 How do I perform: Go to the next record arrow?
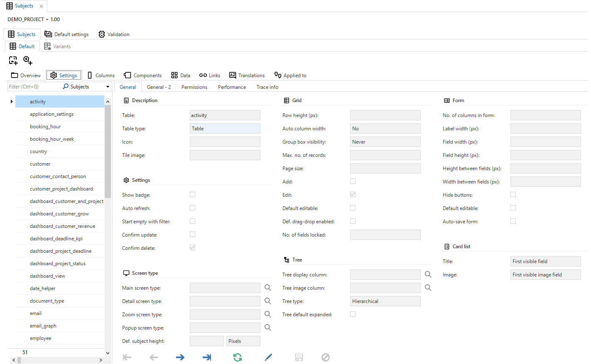[180, 357]
